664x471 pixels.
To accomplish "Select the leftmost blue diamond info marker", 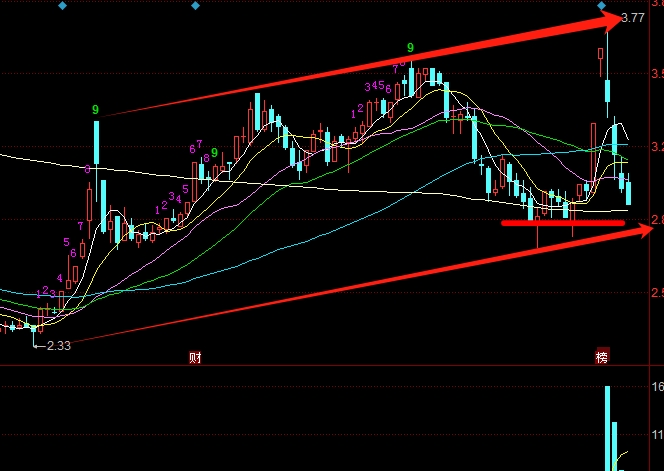I will 62,6.
